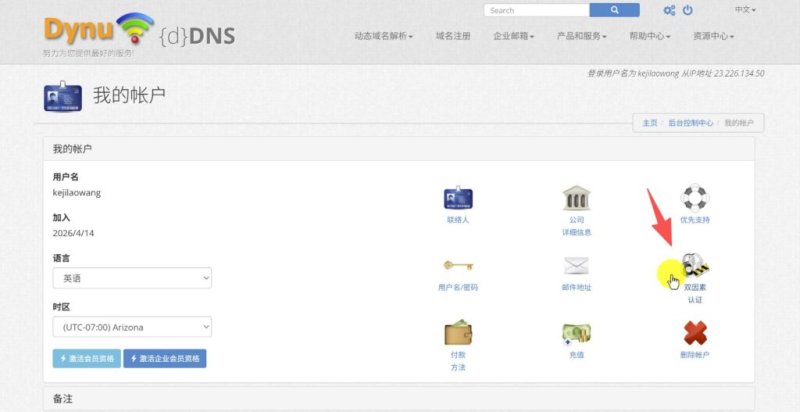
Task: Click the 我的帐户 ID card header icon
Action: tap(63, 96)
